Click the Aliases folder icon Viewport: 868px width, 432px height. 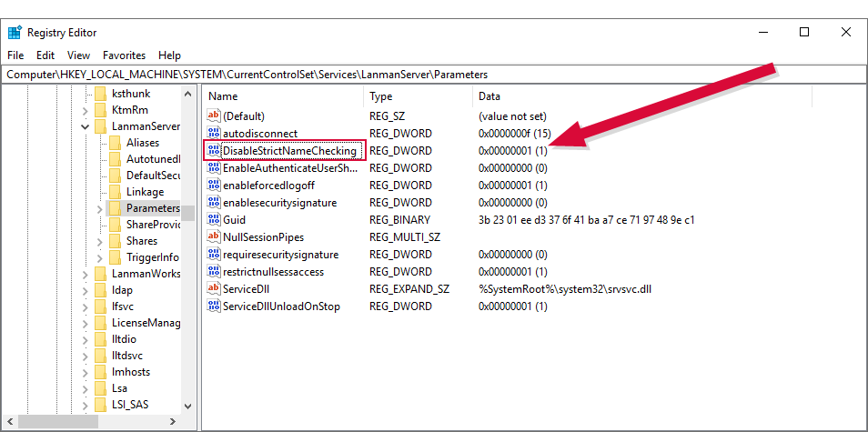[116, 143]
